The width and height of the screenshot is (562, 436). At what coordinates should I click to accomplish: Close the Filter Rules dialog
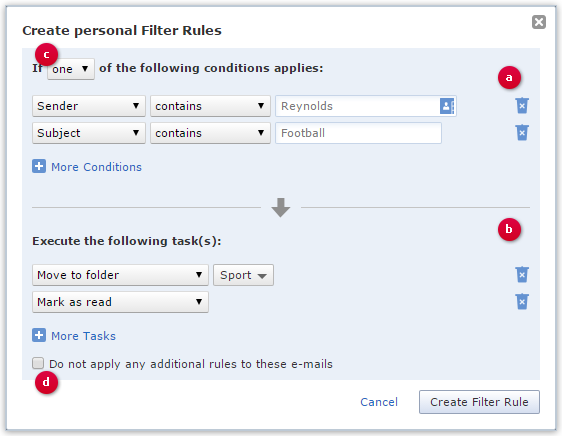(539, 22)
